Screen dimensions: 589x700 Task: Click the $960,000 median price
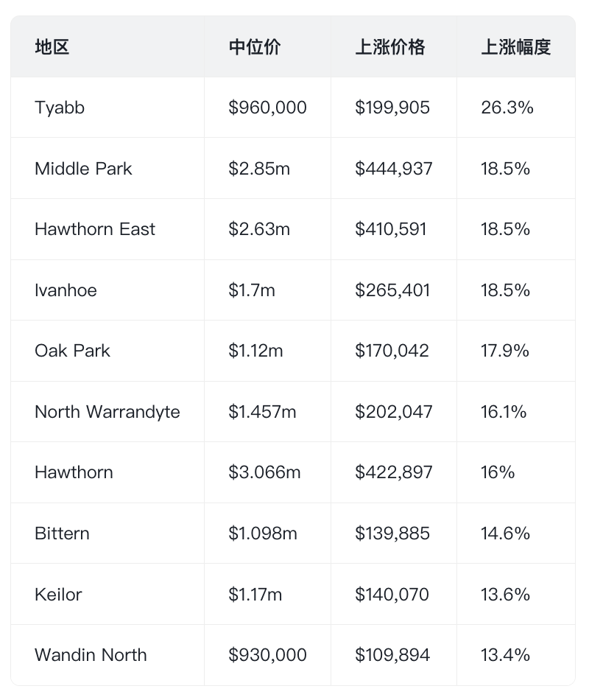(267, 108)
